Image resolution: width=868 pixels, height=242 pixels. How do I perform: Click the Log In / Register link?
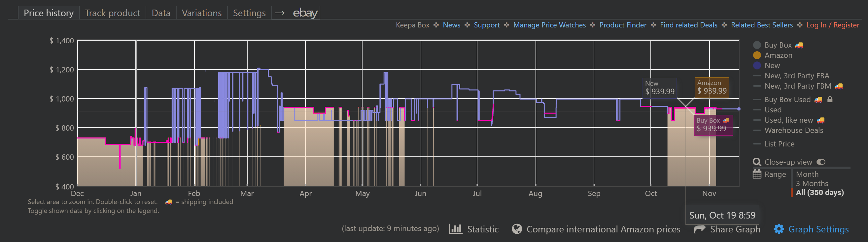[x=833, y=25]
